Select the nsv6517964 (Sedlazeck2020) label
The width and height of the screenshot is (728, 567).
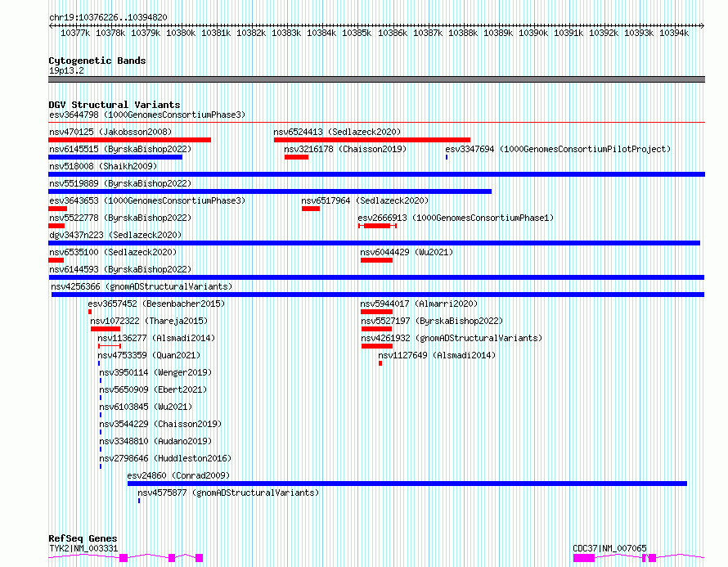pos(365,200)
